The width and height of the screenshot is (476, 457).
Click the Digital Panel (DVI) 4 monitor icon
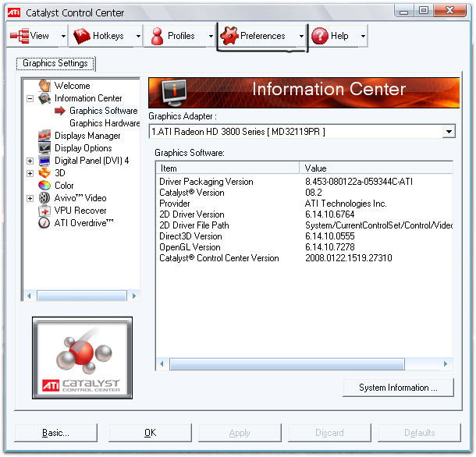pyautogui.click(x=44, y=160)
